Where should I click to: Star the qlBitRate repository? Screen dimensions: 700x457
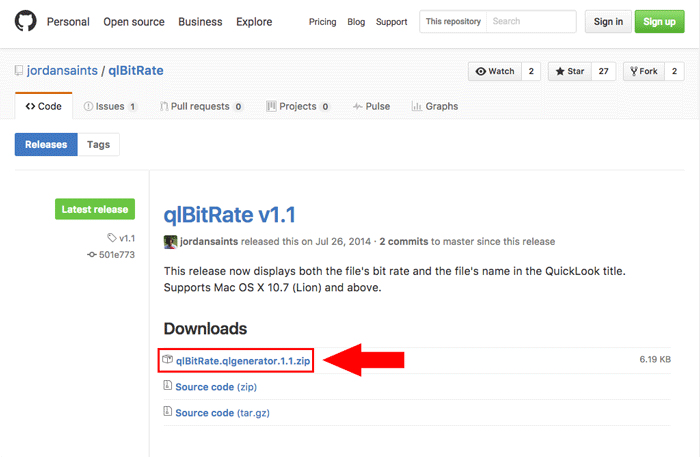point(570,71)
